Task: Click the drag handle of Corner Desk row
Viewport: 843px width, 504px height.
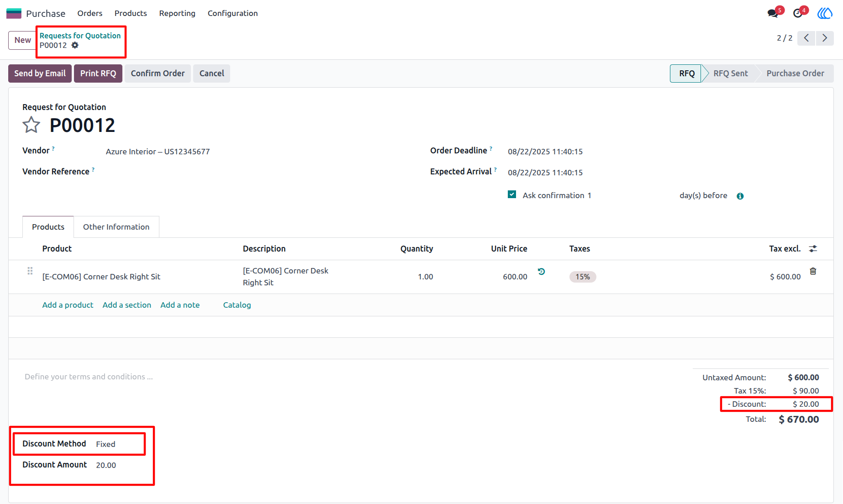Action: [30, 271]
